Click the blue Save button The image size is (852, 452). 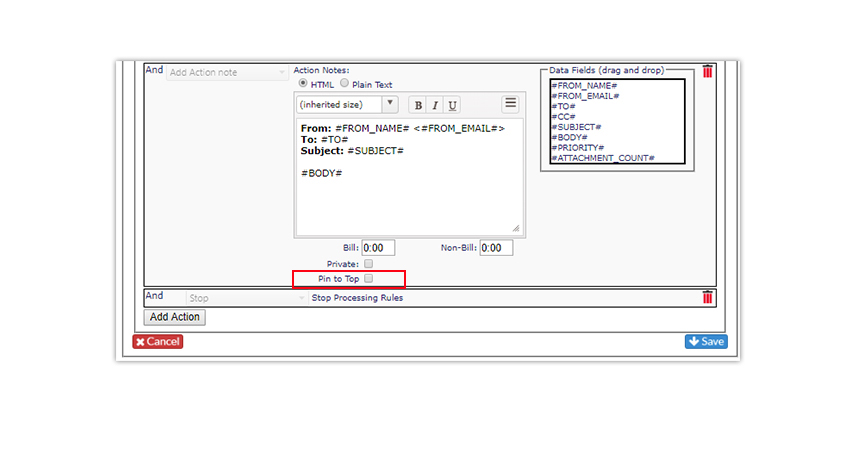point(706,342)
